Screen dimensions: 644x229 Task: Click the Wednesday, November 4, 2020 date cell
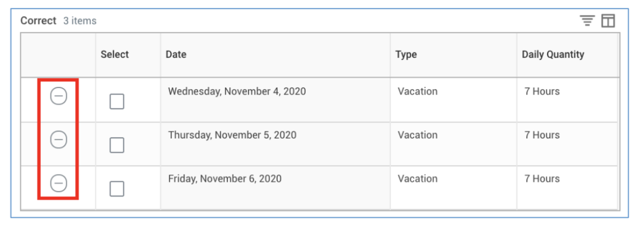[237, 92]
